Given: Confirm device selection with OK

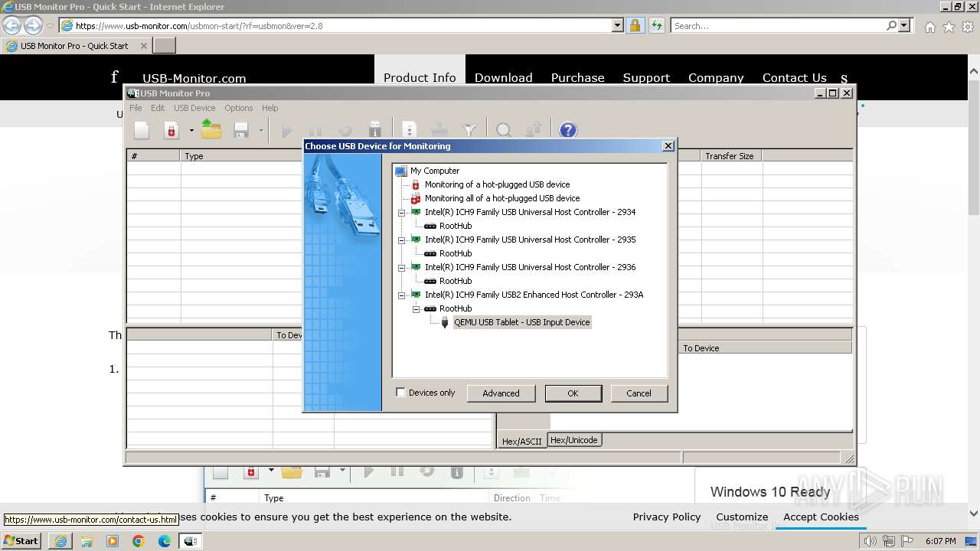Looking at the screenshot, I should (573, 393).
